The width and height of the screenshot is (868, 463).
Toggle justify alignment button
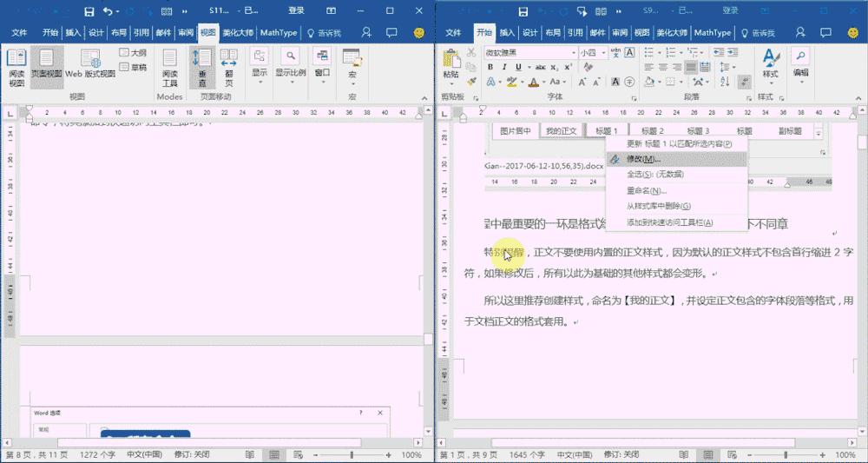tap(691, 67)
